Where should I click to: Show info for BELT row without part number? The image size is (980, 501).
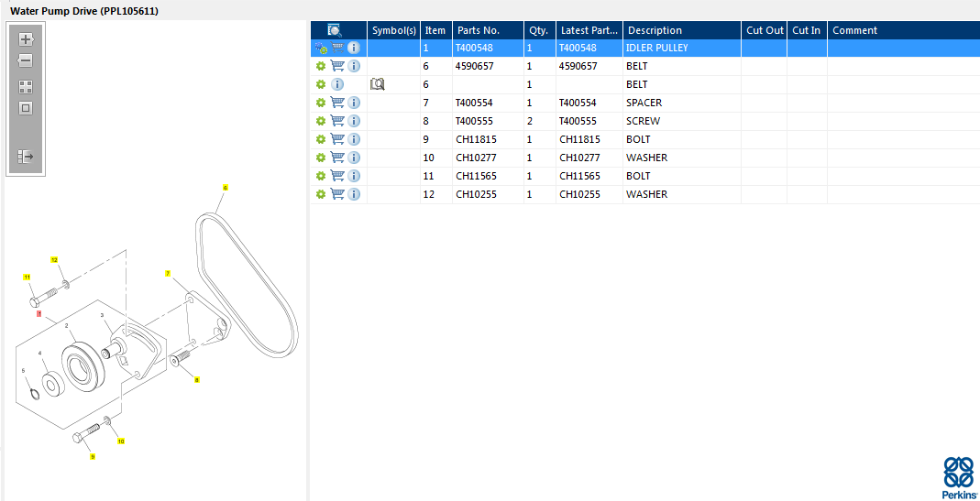(337, 84)
